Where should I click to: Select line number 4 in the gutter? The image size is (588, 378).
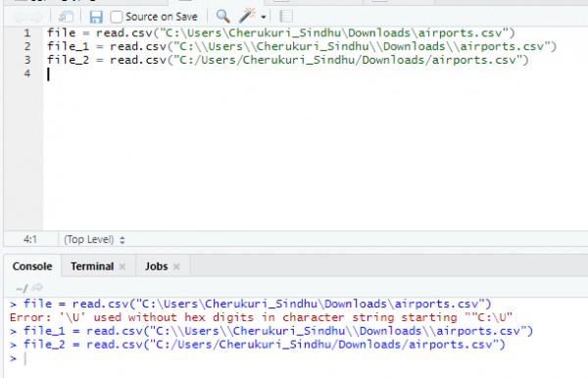coord(27,73)
